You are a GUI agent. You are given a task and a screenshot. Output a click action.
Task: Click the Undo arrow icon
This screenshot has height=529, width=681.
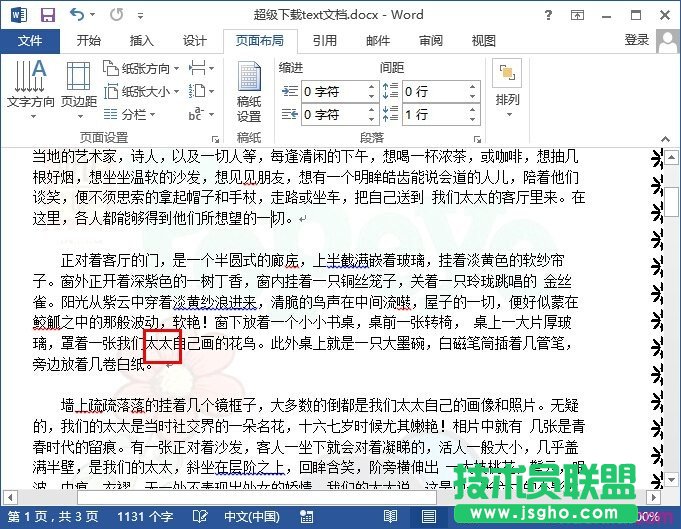(x=79, y=15)
